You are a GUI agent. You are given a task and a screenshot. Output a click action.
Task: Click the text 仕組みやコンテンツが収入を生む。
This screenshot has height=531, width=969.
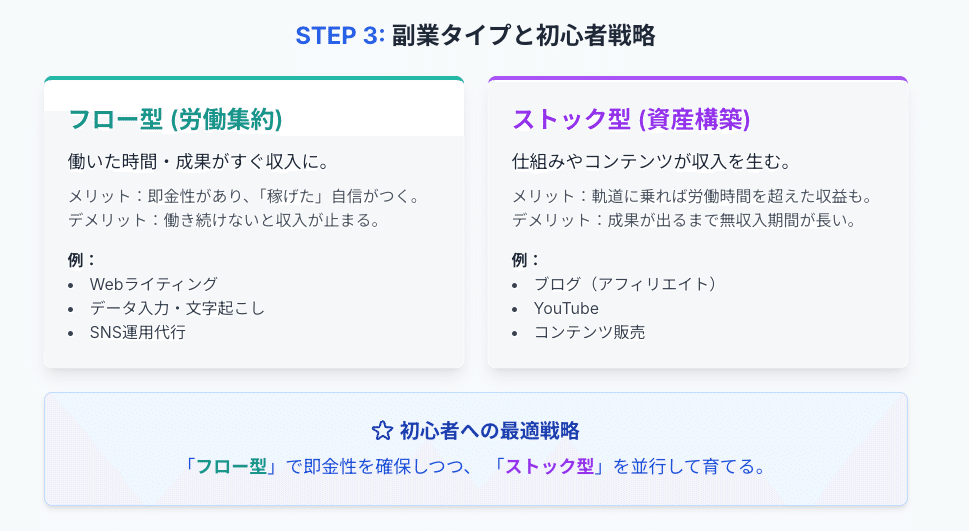[650, 162]
